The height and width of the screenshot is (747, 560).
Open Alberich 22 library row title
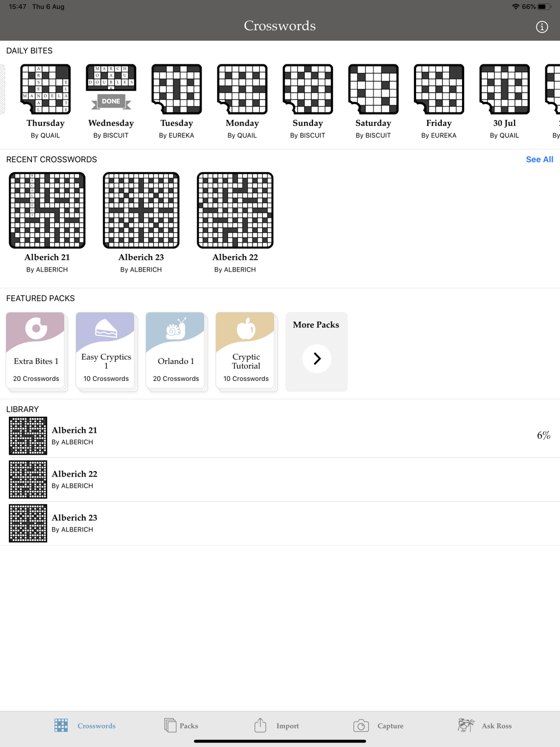[x=74, y=474]
